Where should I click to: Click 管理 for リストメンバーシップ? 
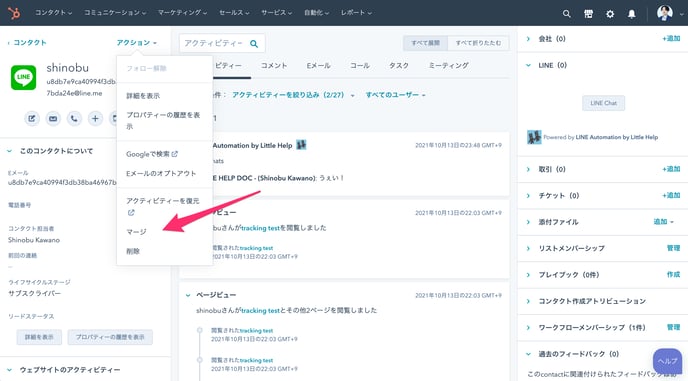pos(674,248)
